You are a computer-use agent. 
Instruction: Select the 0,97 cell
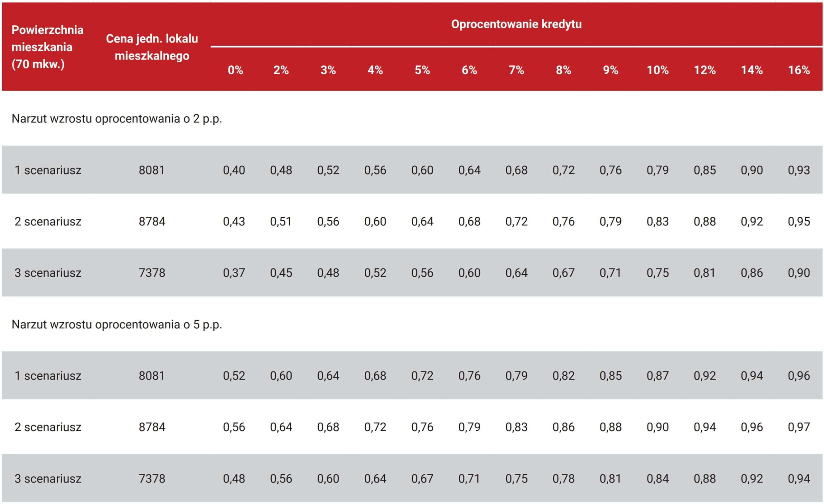799,427
